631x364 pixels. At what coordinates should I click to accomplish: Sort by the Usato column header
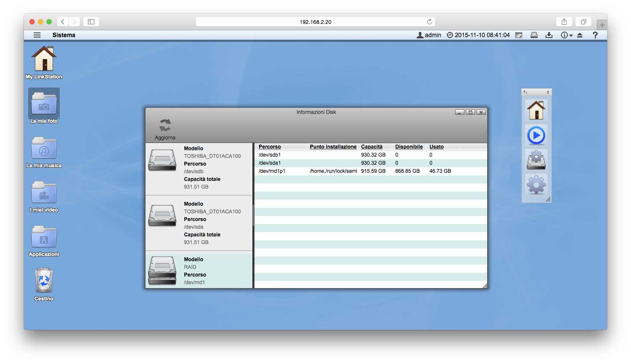[436, 147]
